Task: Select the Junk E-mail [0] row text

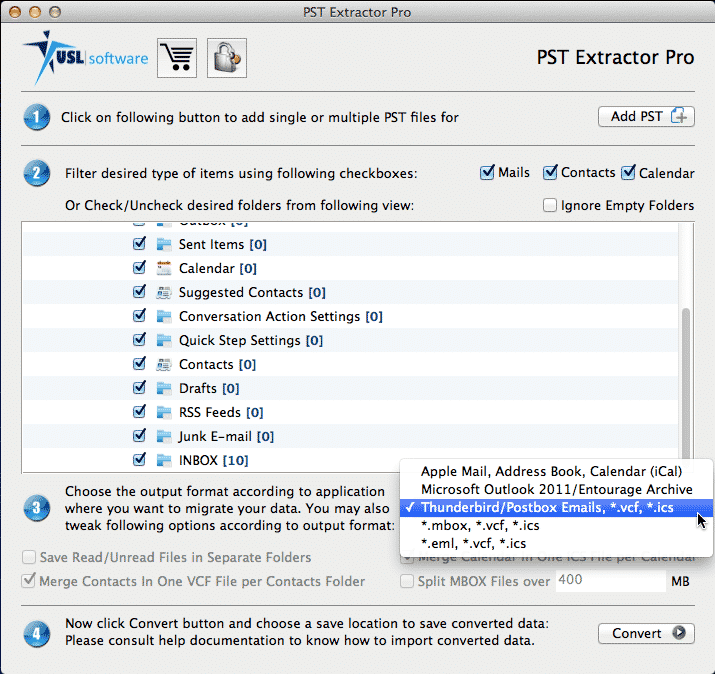Action: [x=226, y=437]
